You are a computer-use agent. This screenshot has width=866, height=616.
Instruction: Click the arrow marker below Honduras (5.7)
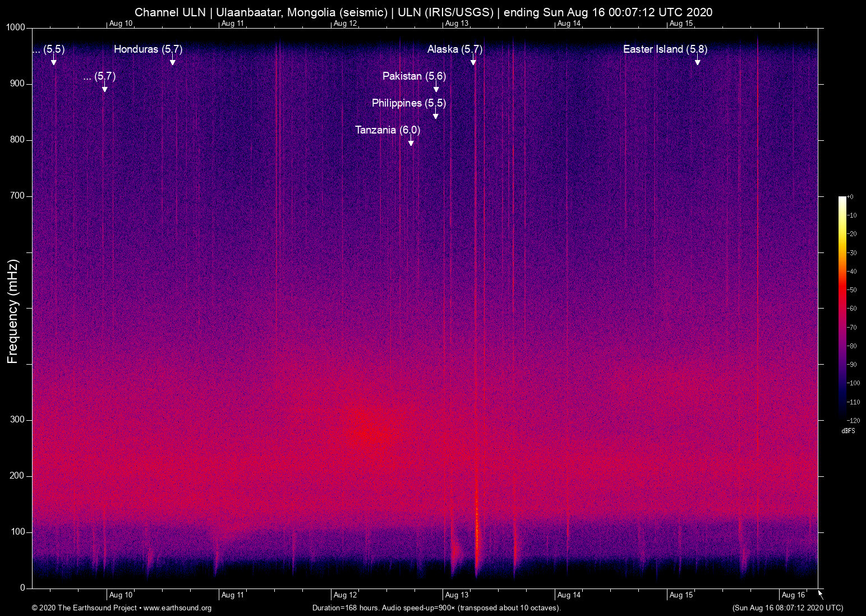click(x=173, y=61)
